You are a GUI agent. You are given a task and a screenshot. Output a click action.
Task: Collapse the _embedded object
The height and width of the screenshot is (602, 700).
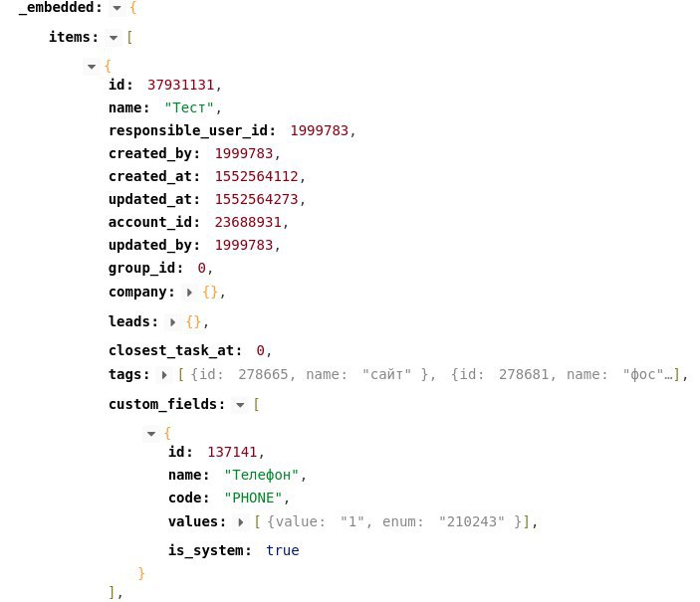point(117,8)
